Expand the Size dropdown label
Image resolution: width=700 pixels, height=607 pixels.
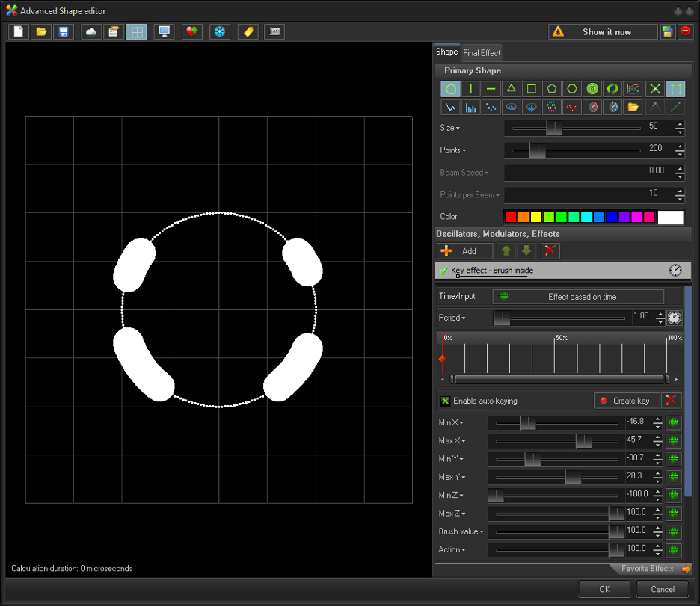point(450,128)
